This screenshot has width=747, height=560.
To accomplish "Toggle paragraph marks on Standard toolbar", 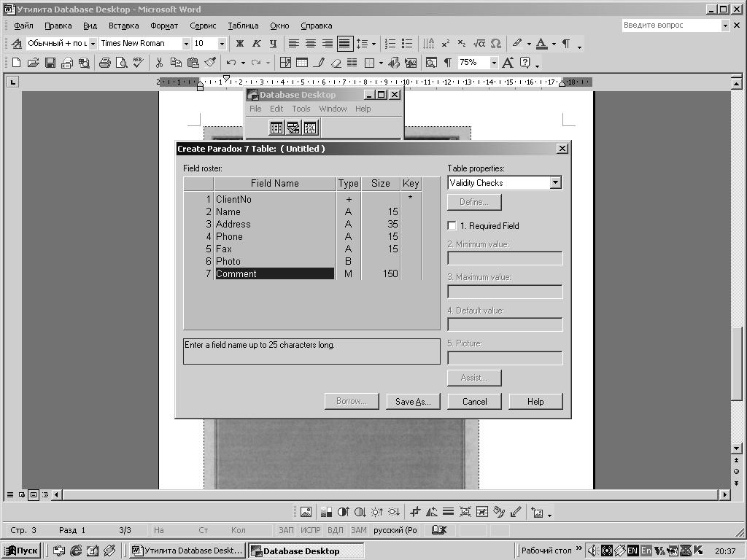I will [x=447, y=63].
